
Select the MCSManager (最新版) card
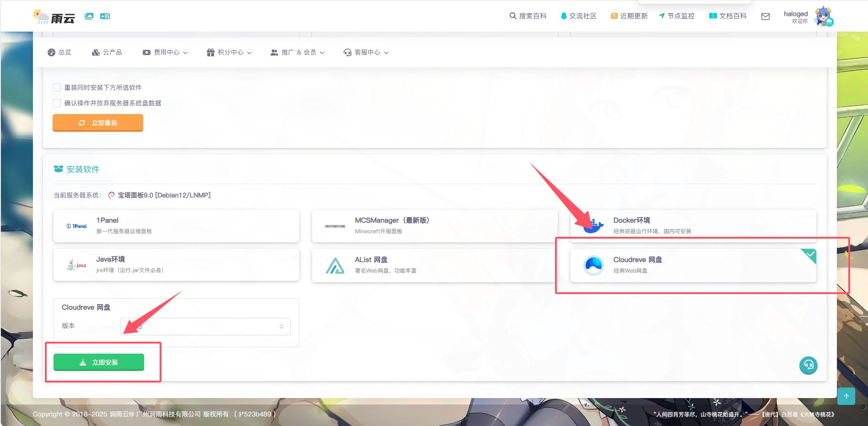tap(435, 226)
